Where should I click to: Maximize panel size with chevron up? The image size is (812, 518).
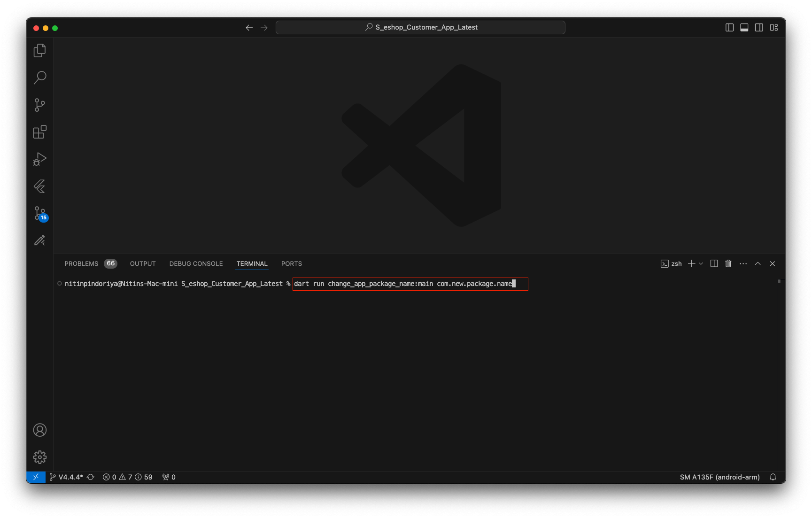758,263
